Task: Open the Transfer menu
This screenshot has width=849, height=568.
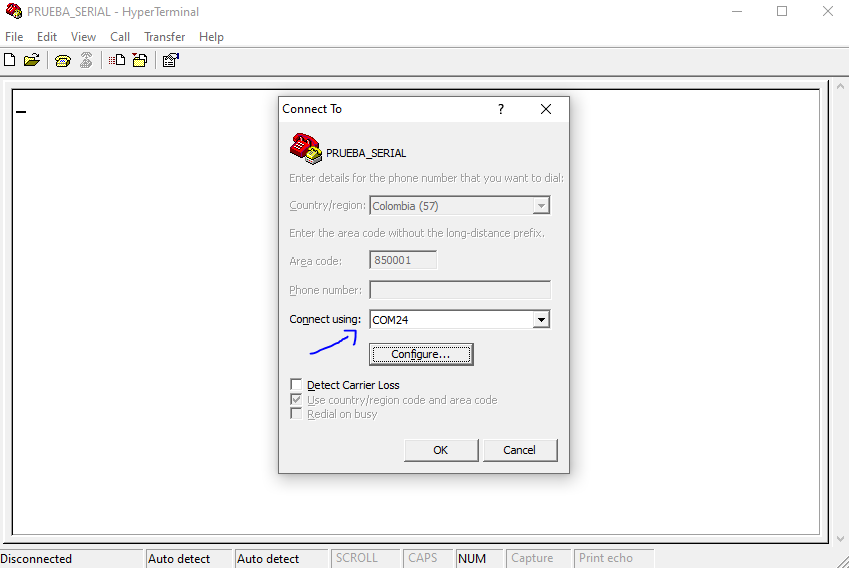Action: (x=164, y=37)
